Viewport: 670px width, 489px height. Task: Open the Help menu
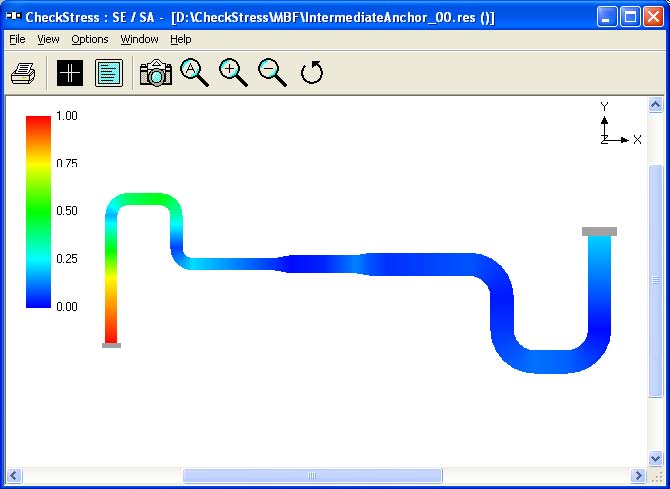tap(181, 39)
